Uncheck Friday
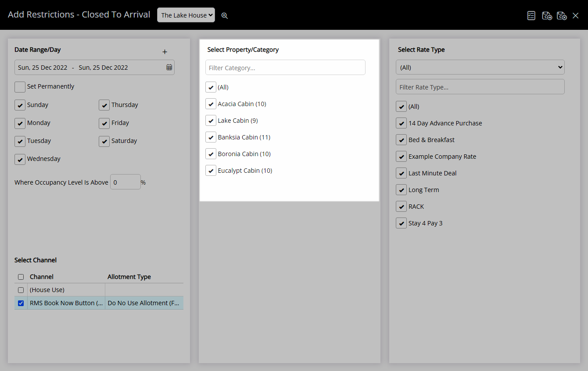This screenshot has width=588, height=371. (x=104, y=123)
